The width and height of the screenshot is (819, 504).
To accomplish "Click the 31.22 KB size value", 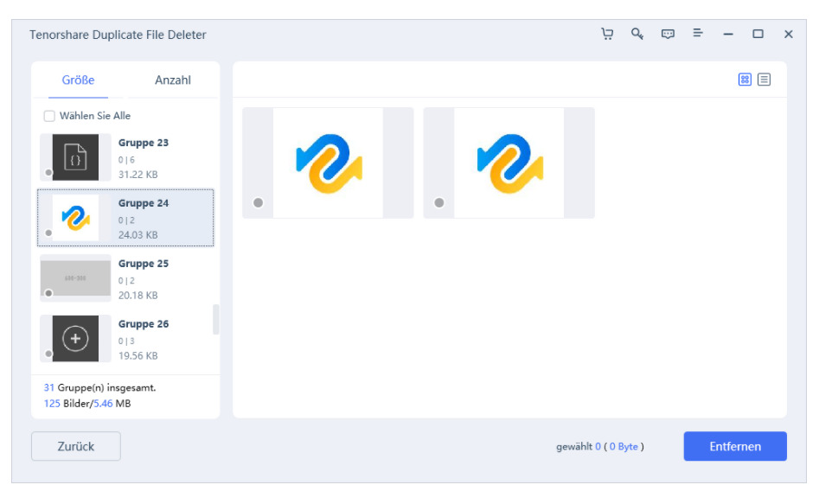I will click(x=138, y=175).
